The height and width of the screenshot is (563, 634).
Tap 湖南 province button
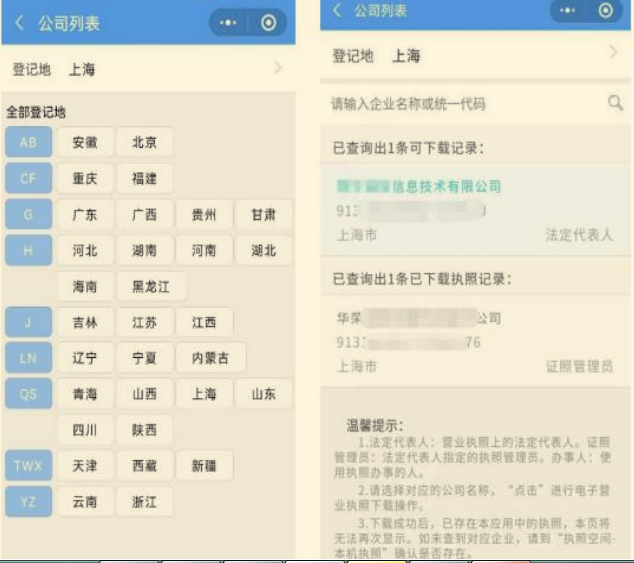click(x=145, y=250)
